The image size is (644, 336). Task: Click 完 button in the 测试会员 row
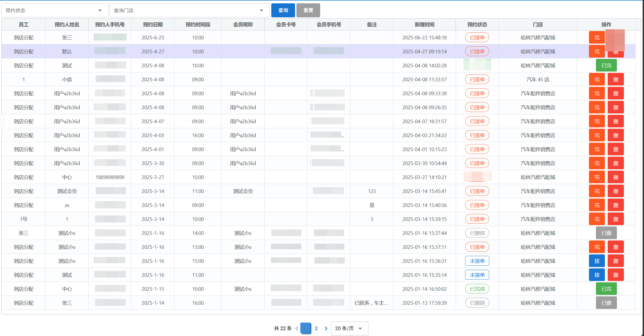click(x=597, y=191)
